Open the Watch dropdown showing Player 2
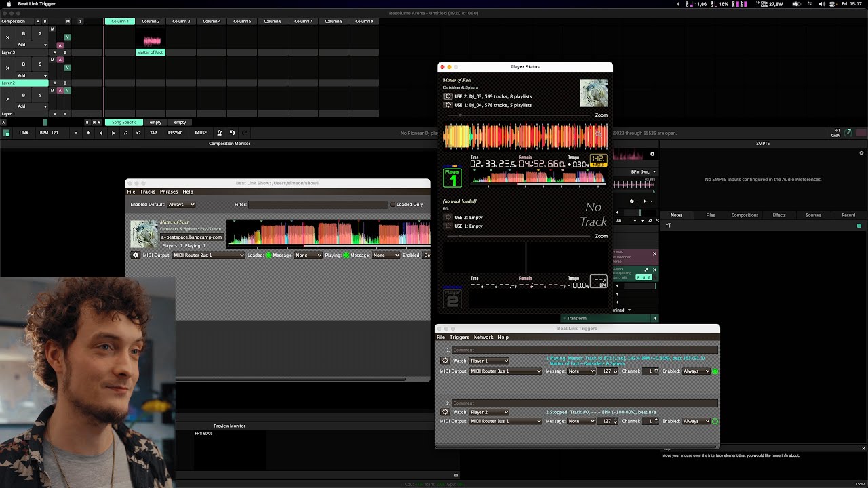Viewport: 868px width, 488px height. 489,412
